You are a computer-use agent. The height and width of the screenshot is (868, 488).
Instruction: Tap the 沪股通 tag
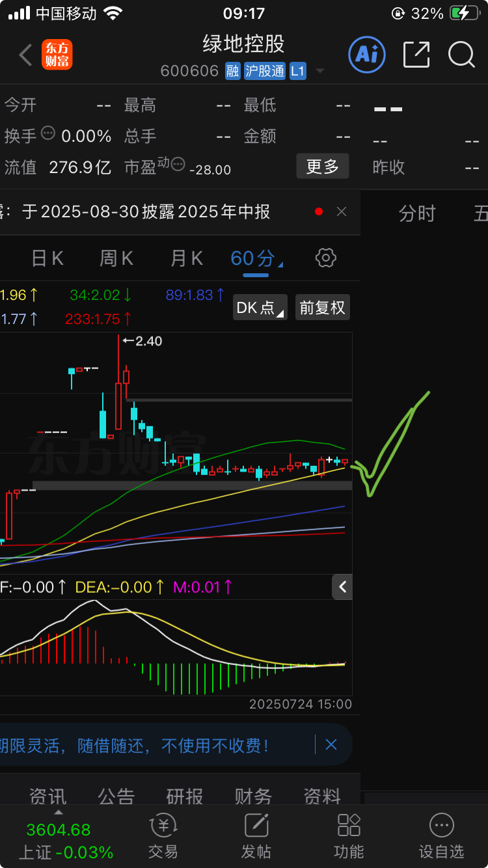[265, 71]
